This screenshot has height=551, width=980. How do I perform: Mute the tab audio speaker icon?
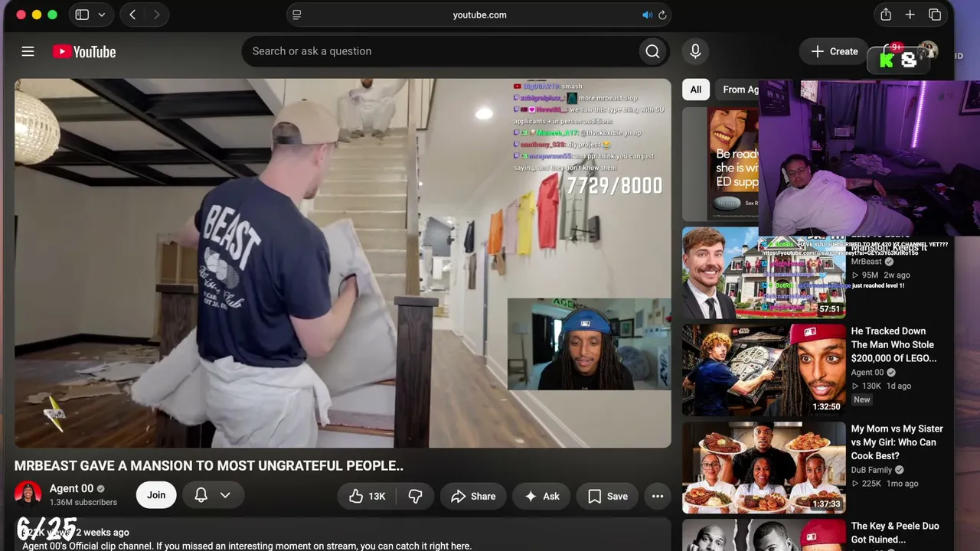click(647, 15)
